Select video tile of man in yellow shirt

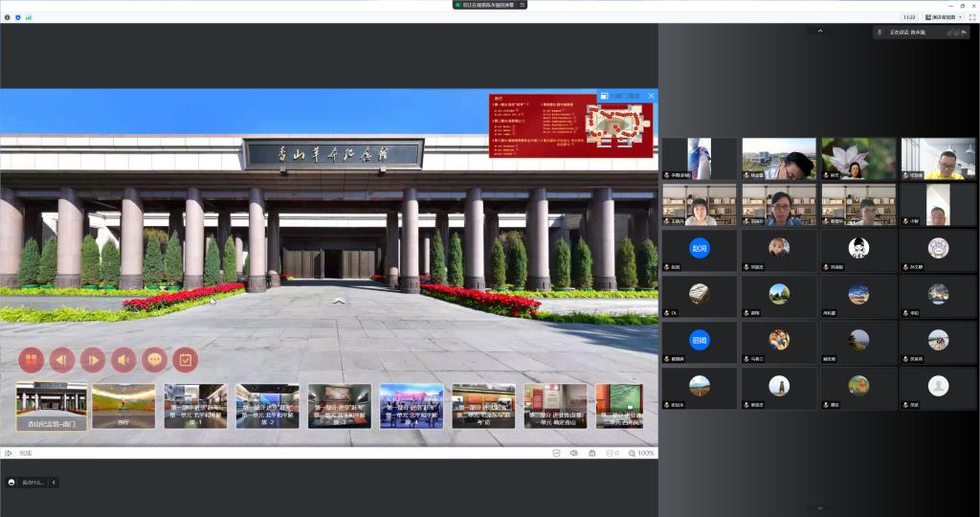pyautogui.click(x=938, y=159)
